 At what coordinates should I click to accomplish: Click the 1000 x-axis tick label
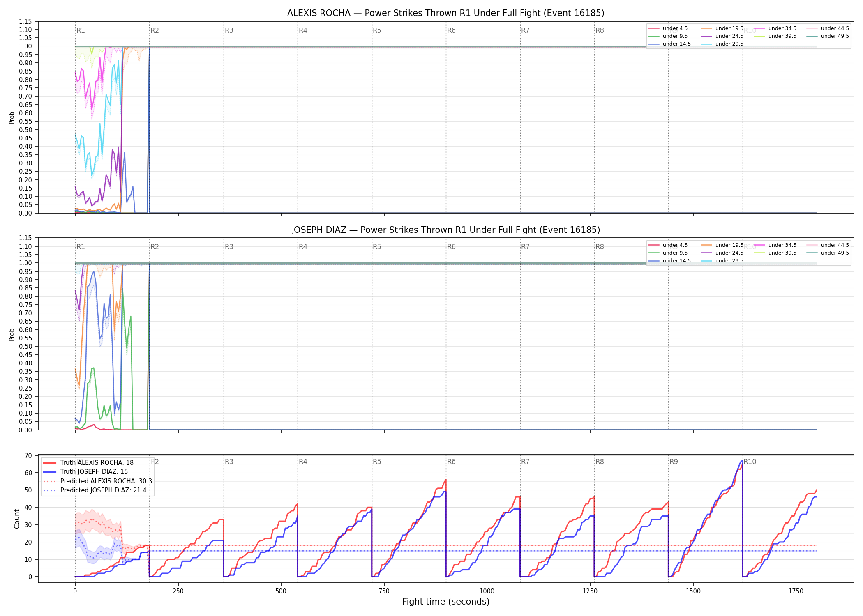click(487, 591)
